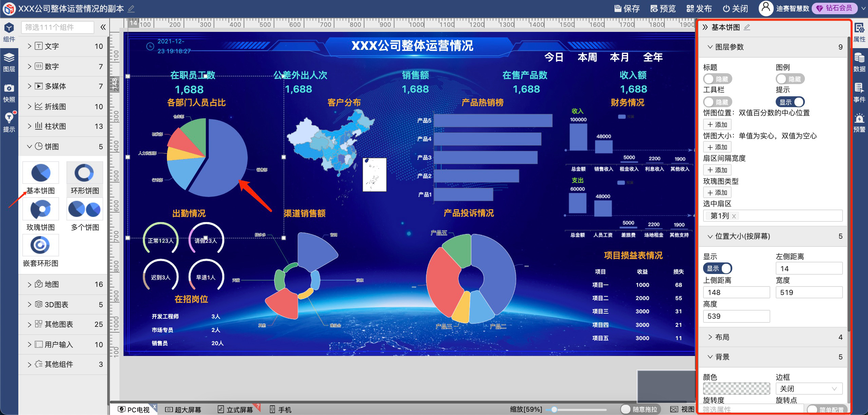Toggle the 工具栏 toolbar visibility switch
Screen dimensions: 868x415
[x=717, y=102]
